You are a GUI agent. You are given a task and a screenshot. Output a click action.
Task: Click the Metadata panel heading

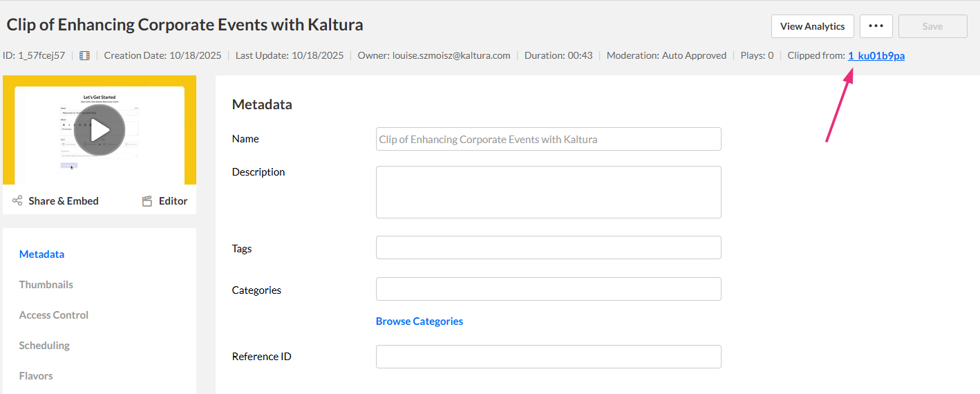click(262, 105)
